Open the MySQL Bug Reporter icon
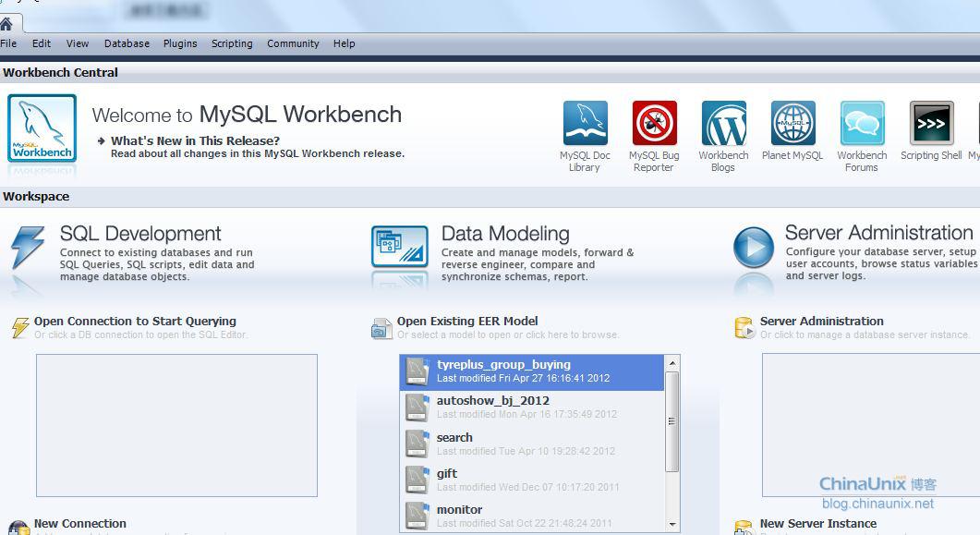Screen dimensions: 980x535 [x=654, y=123]
